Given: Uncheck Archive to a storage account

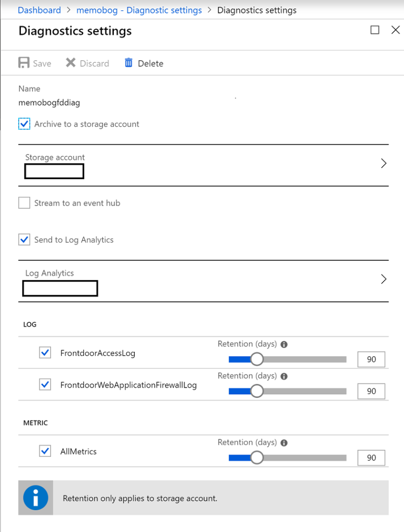Looking at the screenshot, I should pyautogui.click(x=24, y=124).
